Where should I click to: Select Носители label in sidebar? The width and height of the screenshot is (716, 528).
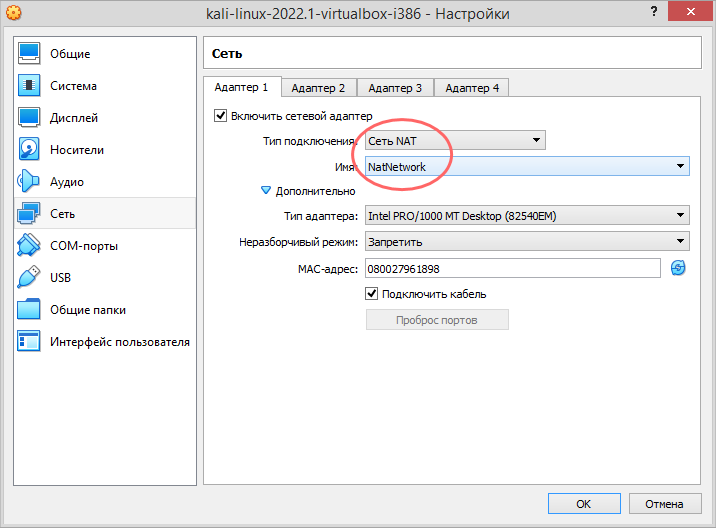pos(77,150)
